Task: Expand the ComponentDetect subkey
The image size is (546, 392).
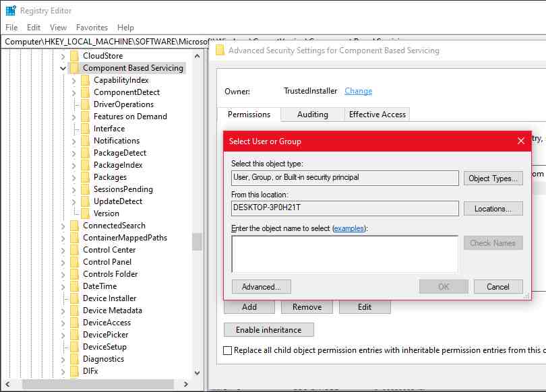Action: coord(74,92)
